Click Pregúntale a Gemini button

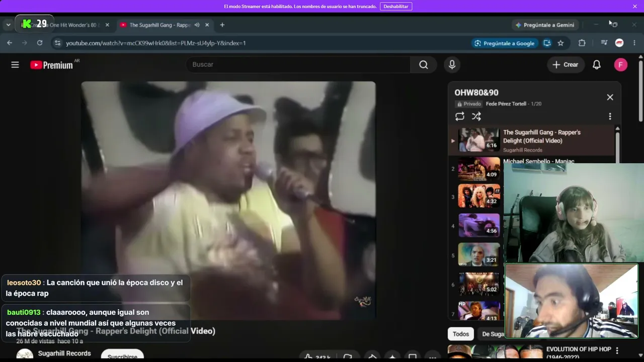(544, 25)
